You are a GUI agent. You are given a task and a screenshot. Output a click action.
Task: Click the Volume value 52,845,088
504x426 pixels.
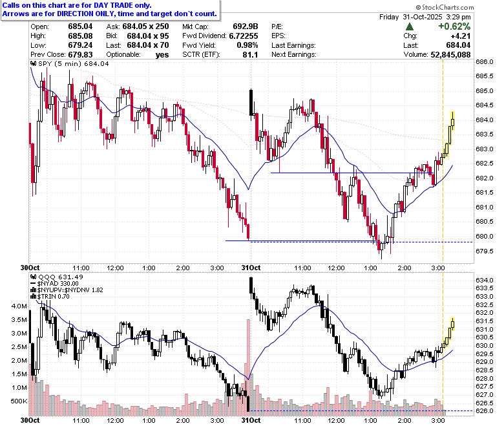pos(450,55)
